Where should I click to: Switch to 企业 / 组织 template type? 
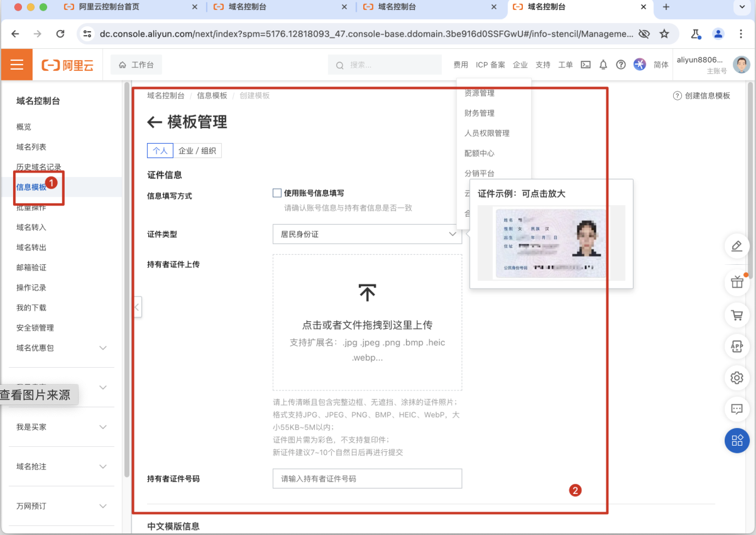[197, 151]
